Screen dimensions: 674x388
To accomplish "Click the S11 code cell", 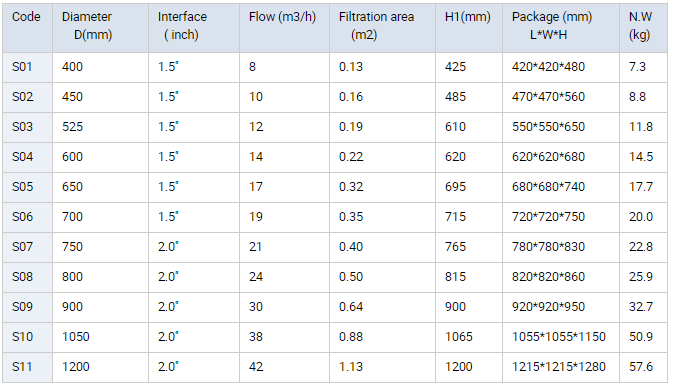I will tap(28, 367).
